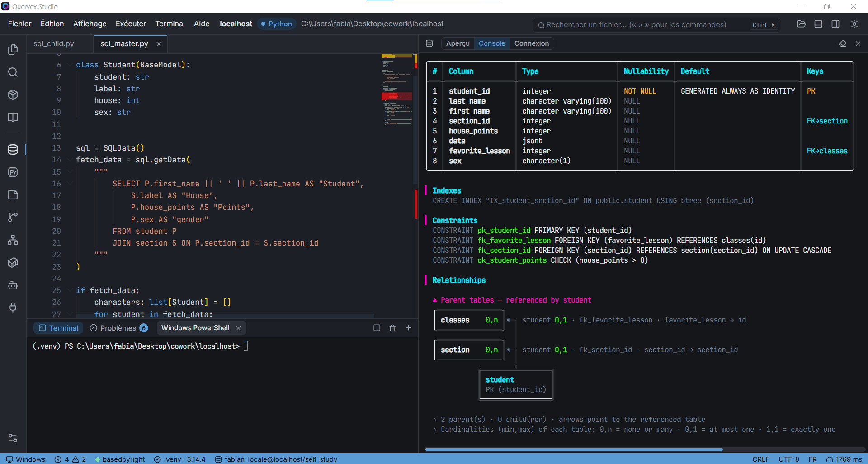
Task: Click database icon left of Aperçu tab
Action: [x=429, y=43]
